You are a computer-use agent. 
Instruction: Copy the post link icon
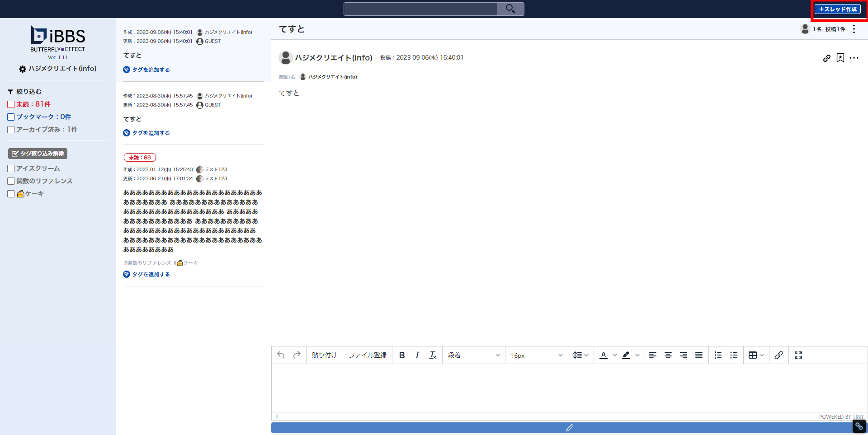[826, 58]
